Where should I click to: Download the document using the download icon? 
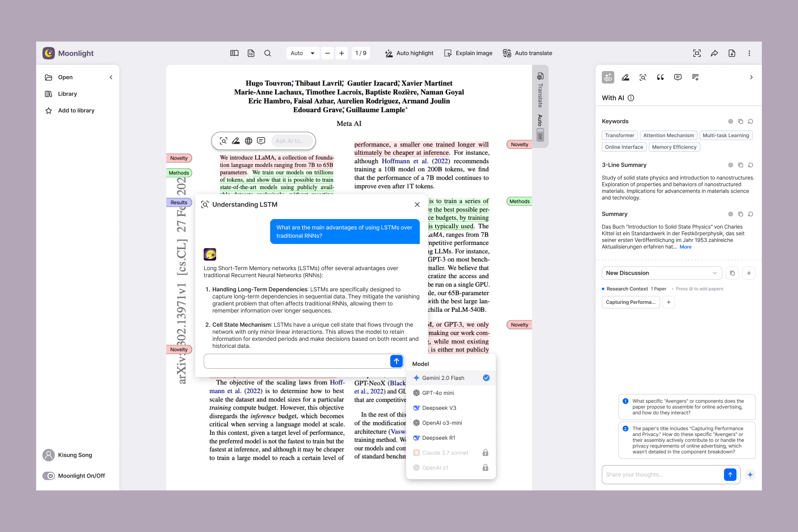732,53
